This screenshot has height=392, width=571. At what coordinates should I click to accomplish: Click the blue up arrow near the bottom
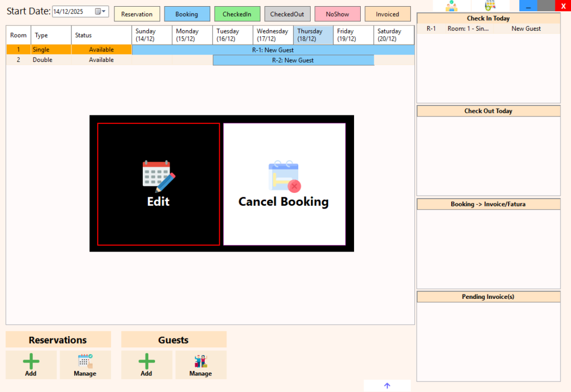pyautogui.click(x=387, y=385)
